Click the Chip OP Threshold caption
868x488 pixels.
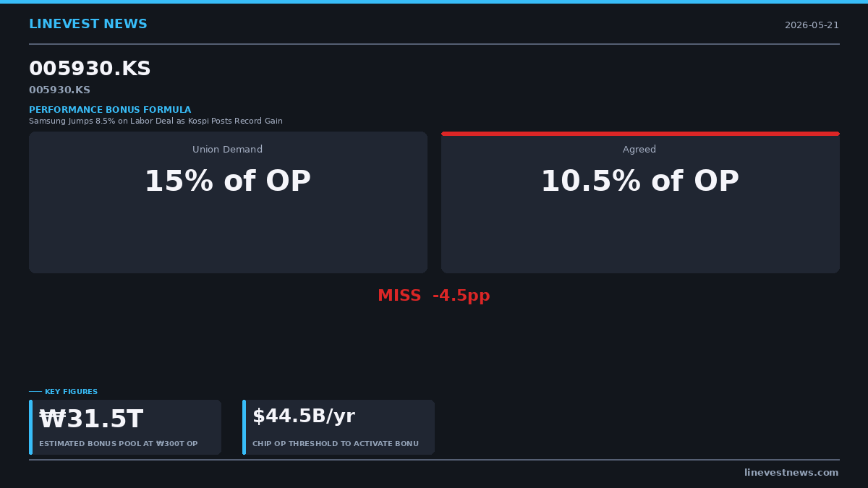coord(336,444)
